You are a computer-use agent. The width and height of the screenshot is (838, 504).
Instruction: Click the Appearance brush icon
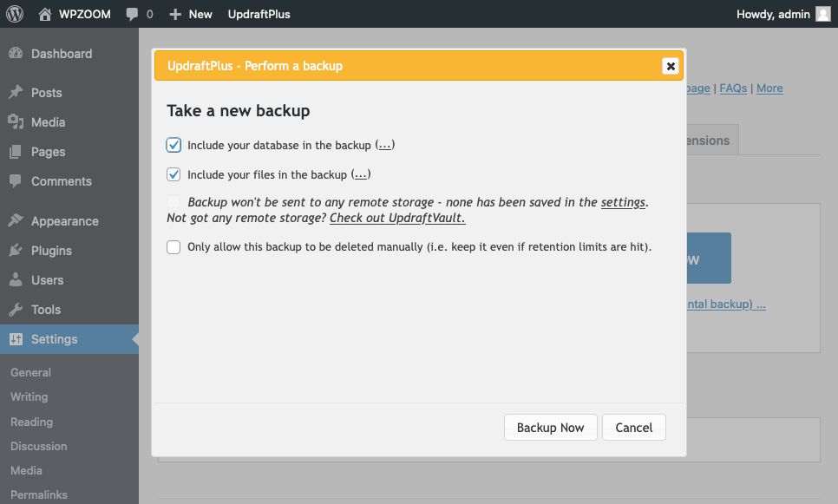click(16, 220)
